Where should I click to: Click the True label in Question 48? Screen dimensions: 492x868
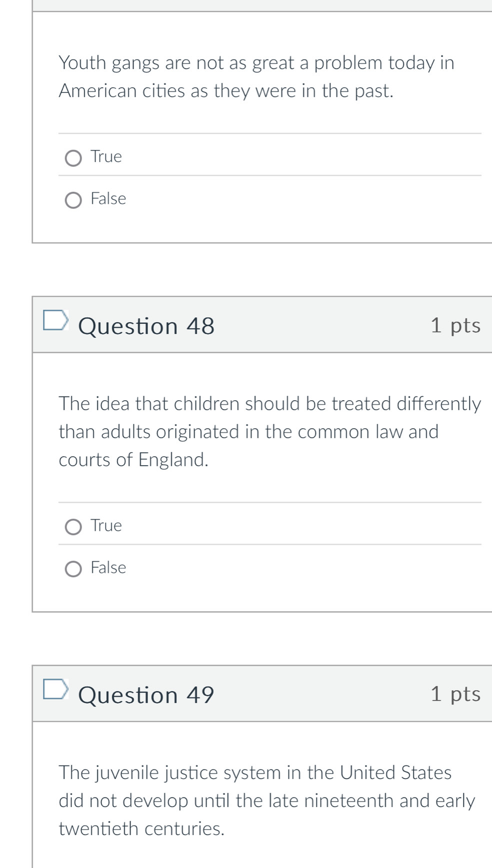pos(106,526)
